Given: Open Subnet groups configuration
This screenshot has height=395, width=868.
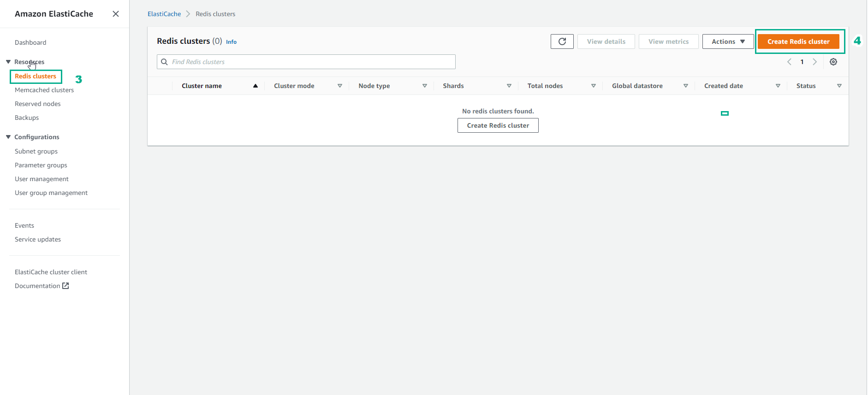Looking at the screenshot, I should pyautogui.click(x=36, y=151).
